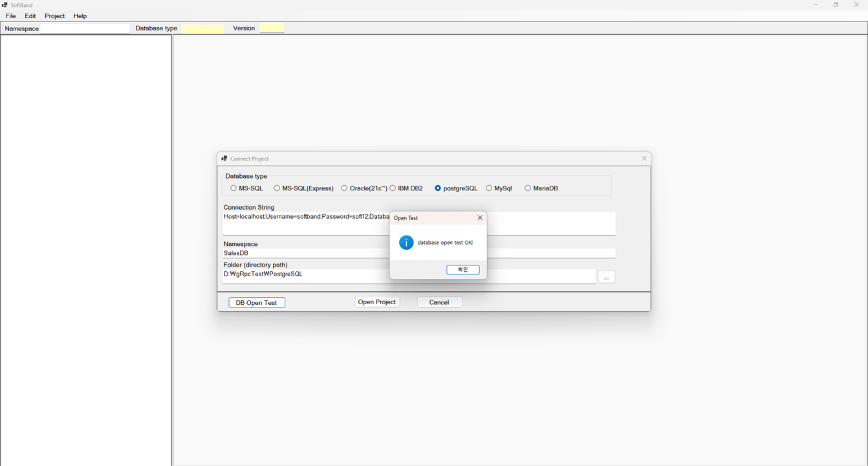The image size is (868, 466).
Task: Open the Help menu
Action: [x=80, y=16]
